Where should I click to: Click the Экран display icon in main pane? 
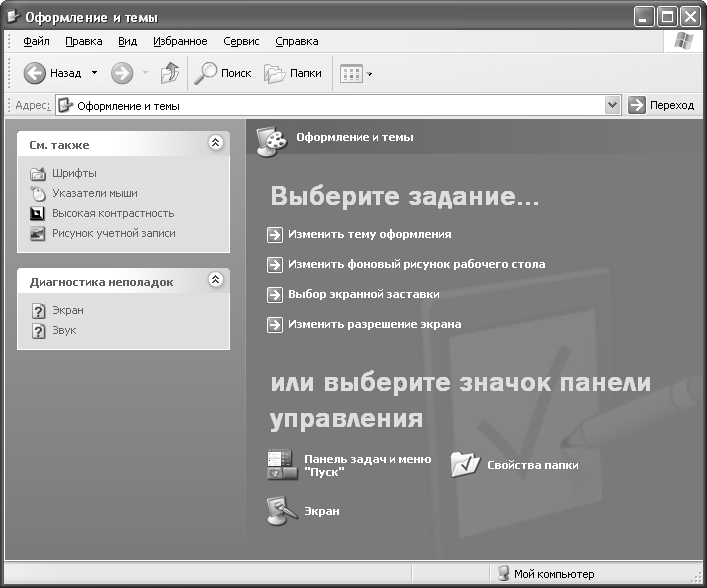[282, 511]
